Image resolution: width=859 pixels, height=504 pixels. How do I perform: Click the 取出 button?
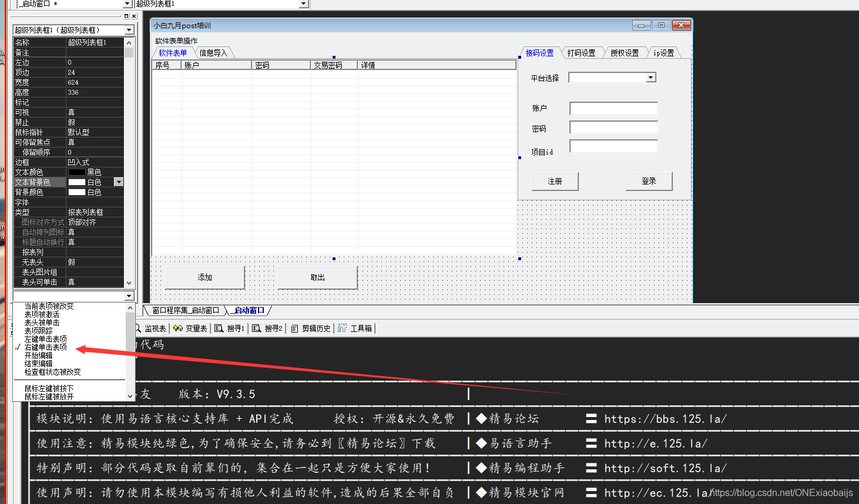click(x=317, y=277)
